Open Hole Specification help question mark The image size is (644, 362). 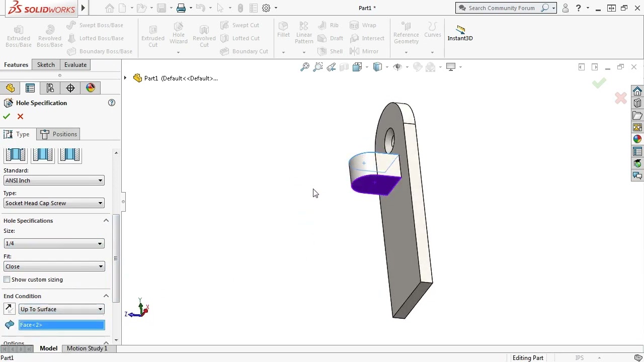[112, 103]
